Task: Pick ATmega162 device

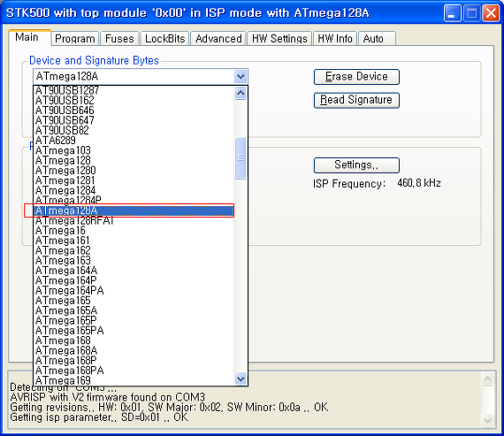Action: click(134, 250)
